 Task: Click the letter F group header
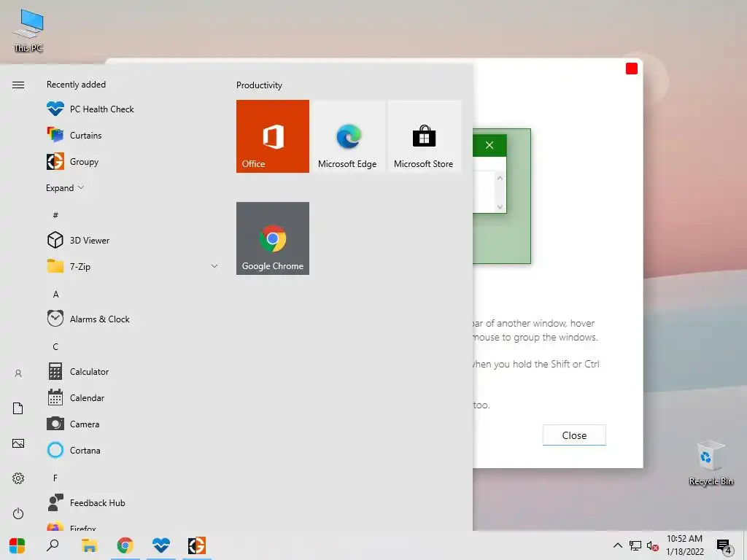(x=55, y=478)
